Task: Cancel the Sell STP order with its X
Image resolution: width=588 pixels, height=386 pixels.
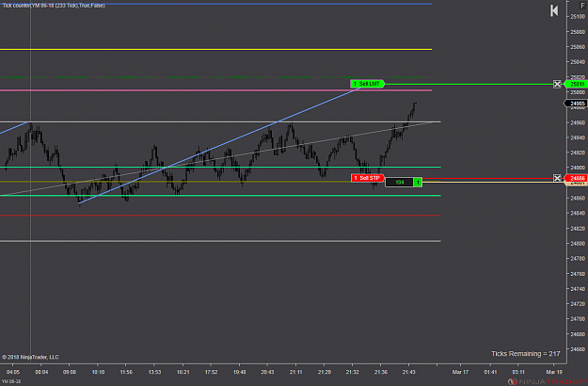Action: point(557,178)
